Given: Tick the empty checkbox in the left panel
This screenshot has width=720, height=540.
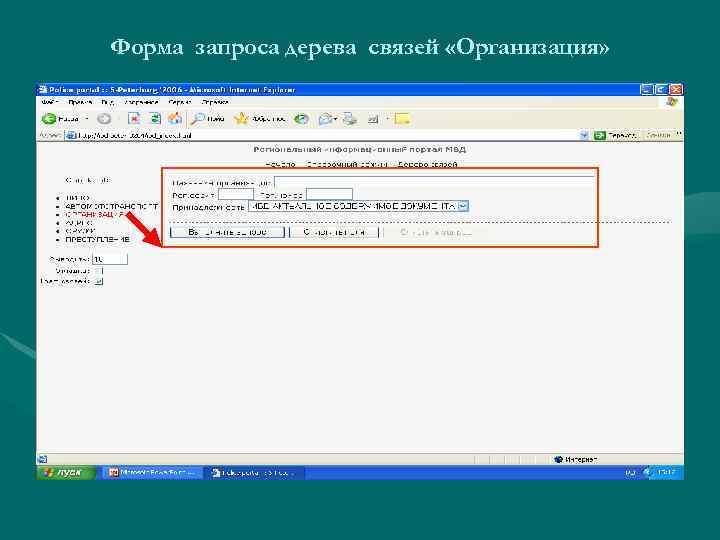Looking at the screenshot, I should pos(99,270).
